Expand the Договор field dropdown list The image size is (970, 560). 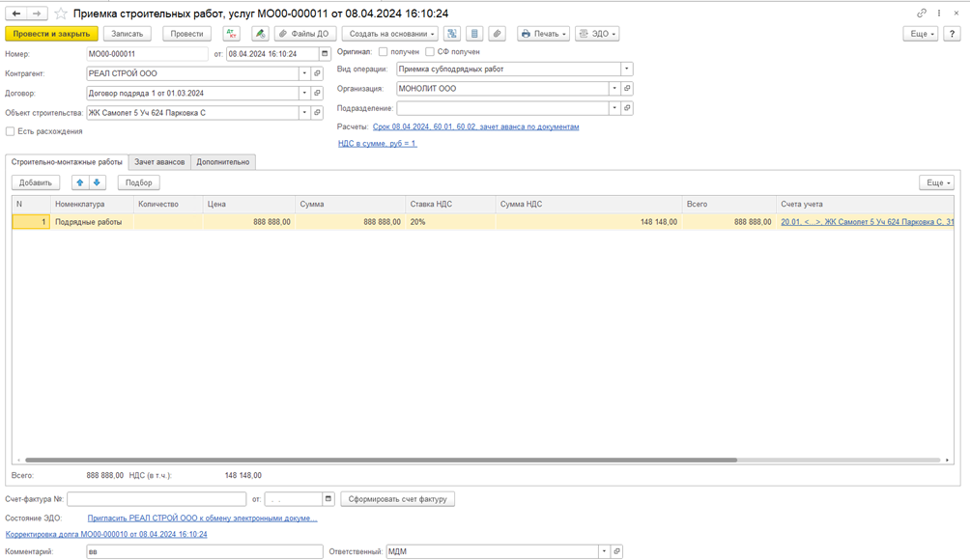pos(304,94)
